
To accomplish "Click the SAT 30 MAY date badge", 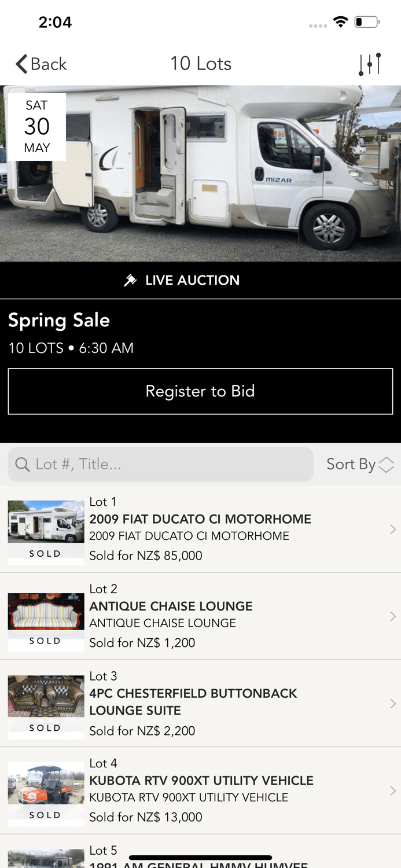I will (x=37, y=127).
